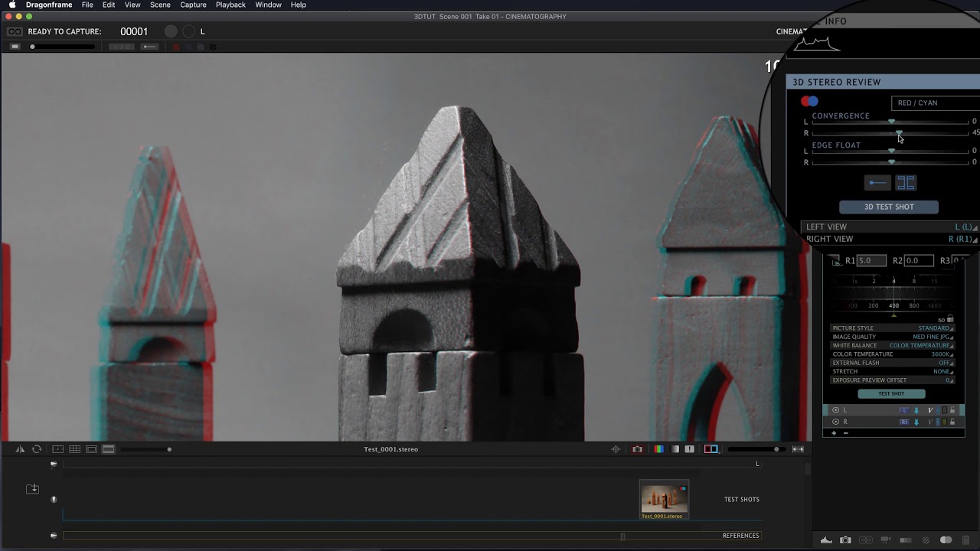This screenshot has height=551, width=980.
Task: Click the flip image icon in bottom toolbar
Action: point(20,449)
